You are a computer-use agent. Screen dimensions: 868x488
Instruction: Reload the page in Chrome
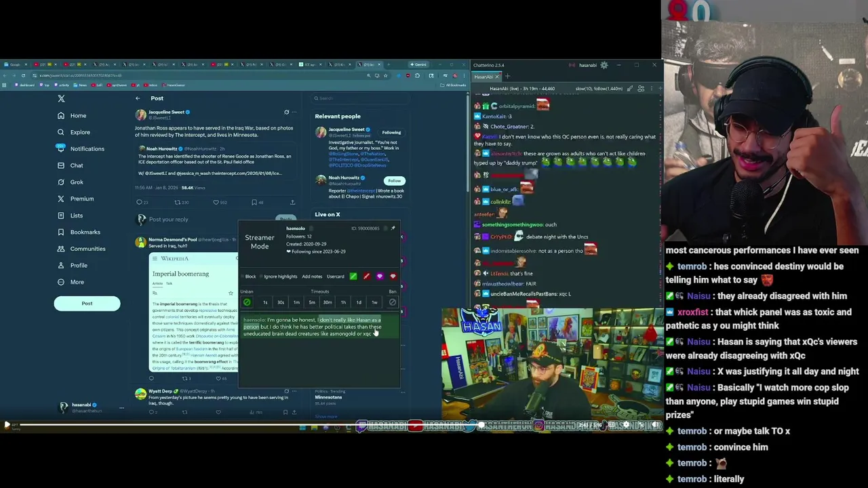click(x=23, y=76)
